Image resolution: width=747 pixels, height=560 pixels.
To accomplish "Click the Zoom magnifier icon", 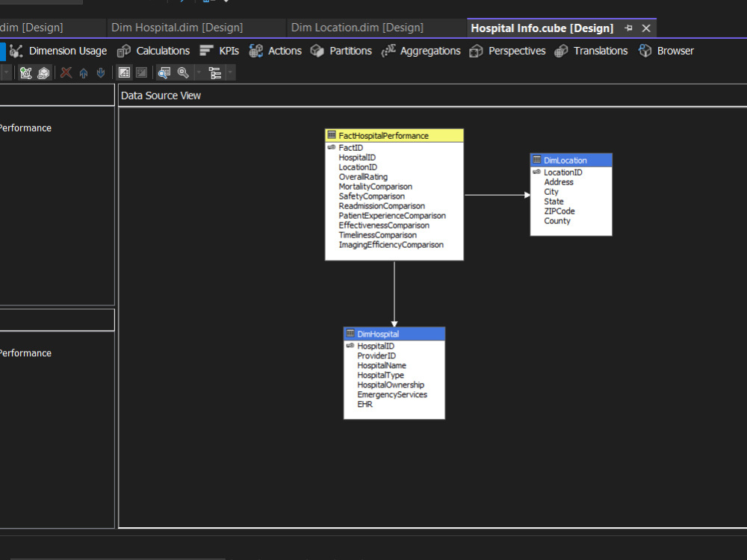I will point(183,73).
